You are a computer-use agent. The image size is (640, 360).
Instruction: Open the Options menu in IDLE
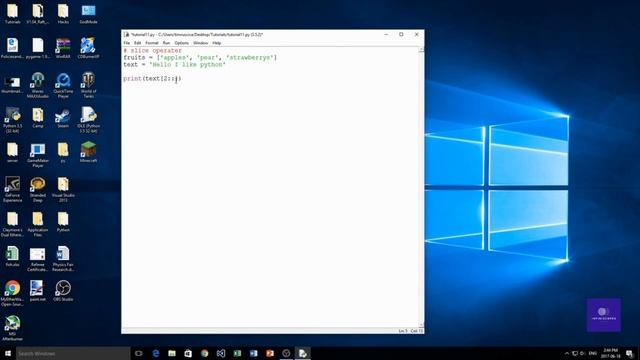pos(182,43)
